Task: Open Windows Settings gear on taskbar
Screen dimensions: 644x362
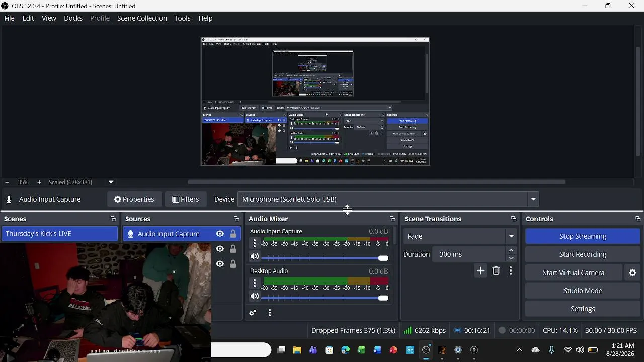Action: 458,350
